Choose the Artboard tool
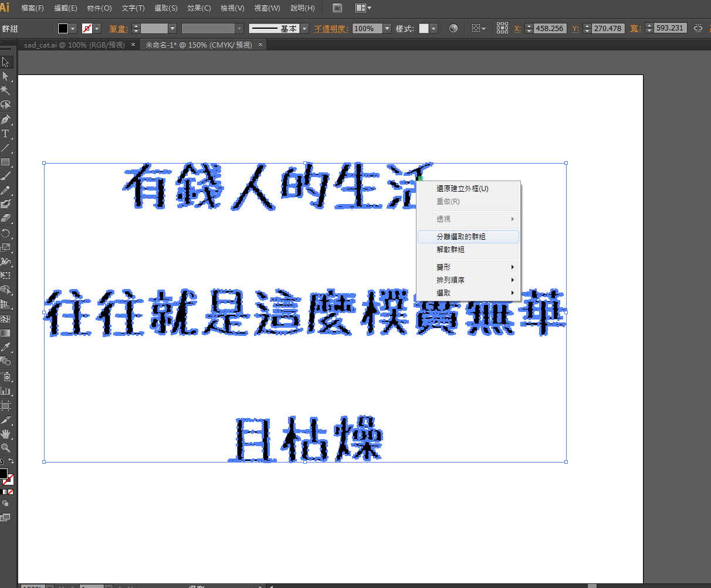Viewport: 711px width, 588px height. (x=5, y=405)
